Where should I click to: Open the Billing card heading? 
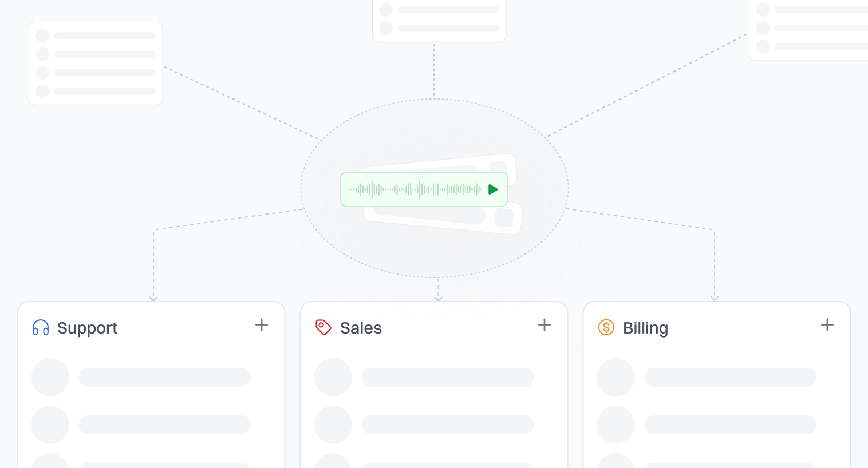click(645, 328)
